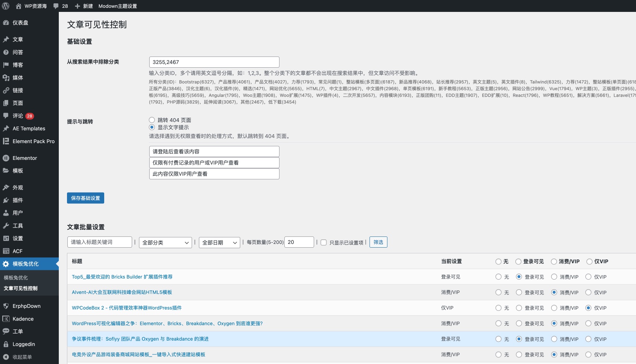Open the 全部日期 date dropdown

[220, 242]
